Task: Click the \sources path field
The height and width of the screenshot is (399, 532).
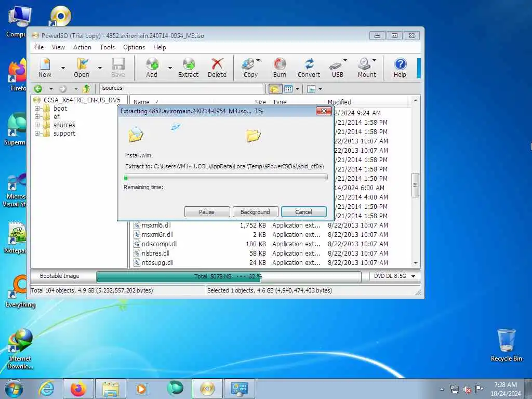Action: tap(181, 88)
